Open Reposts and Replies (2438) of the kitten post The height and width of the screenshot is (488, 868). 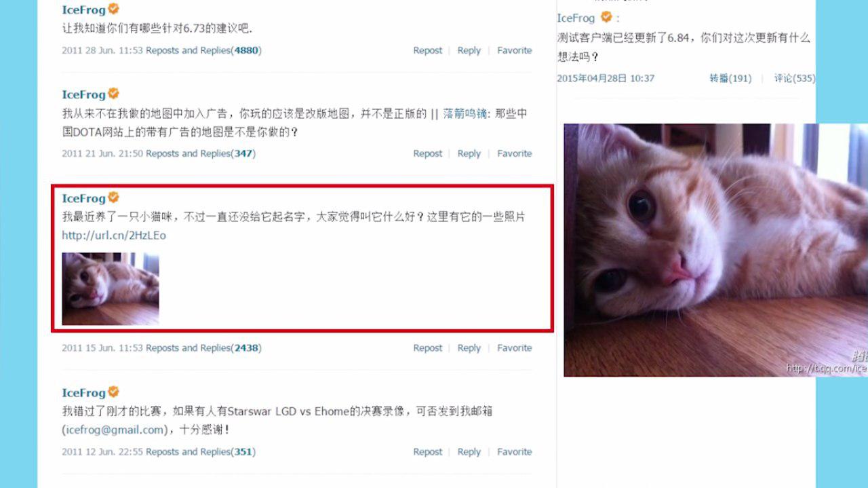coord(203,348)
